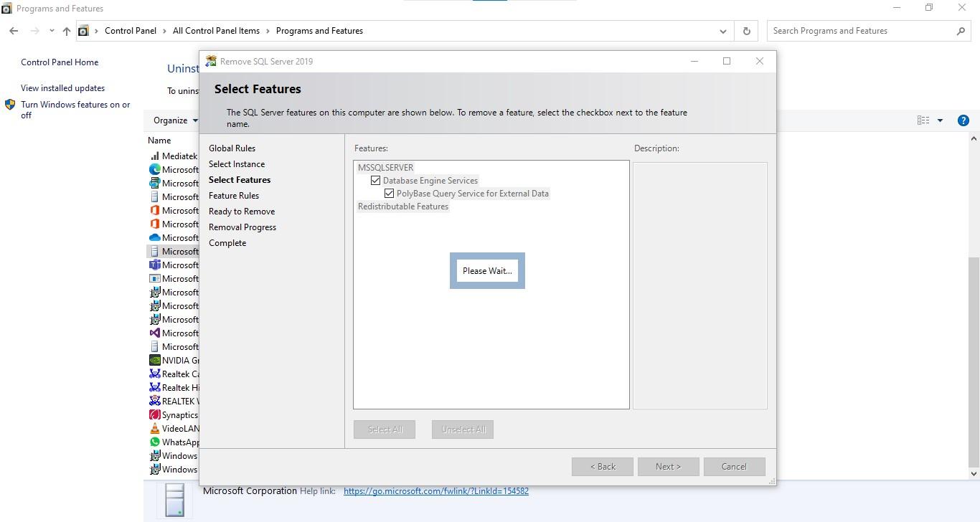Select the Complete step in the wizard
This screenshot has height=522, width=980.
pyautogui.click(x=227, y=243)
